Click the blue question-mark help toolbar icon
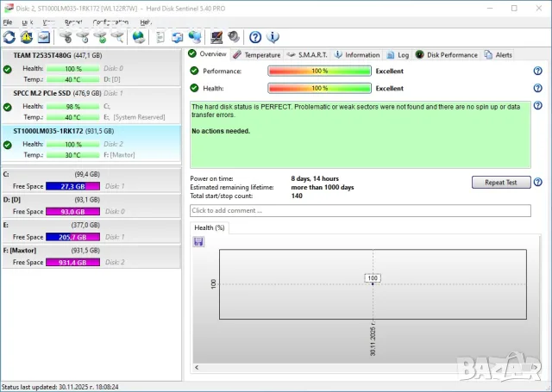This screenshot has height=392, width=552. click(x=255, y=37)
